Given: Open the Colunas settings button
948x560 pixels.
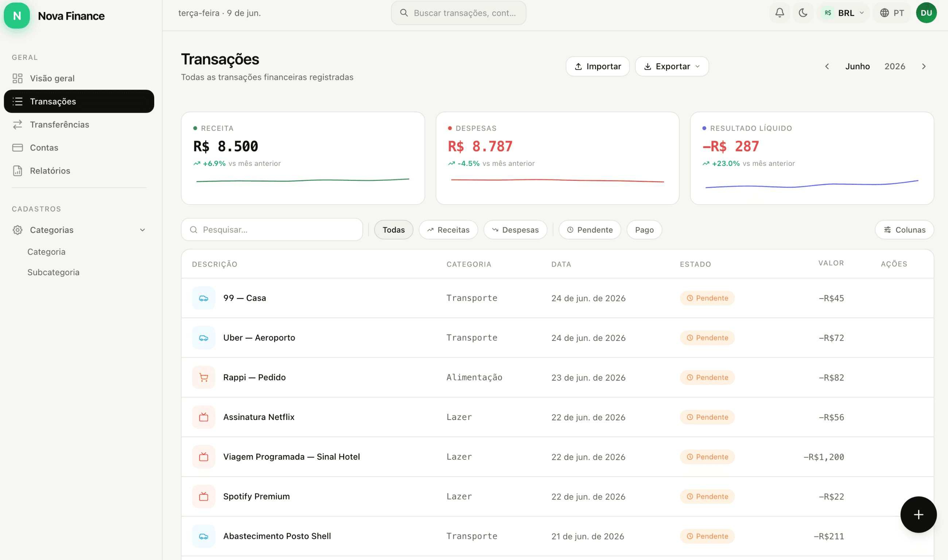Looking at the screenshot, I should (x=904, y=229).
